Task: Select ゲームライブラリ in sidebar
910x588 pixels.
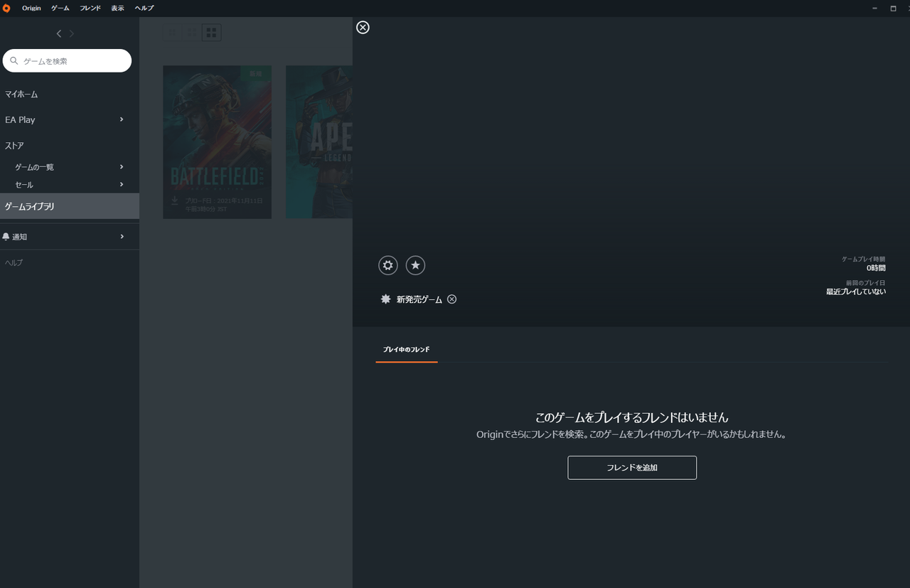Action: click(70, 206)
